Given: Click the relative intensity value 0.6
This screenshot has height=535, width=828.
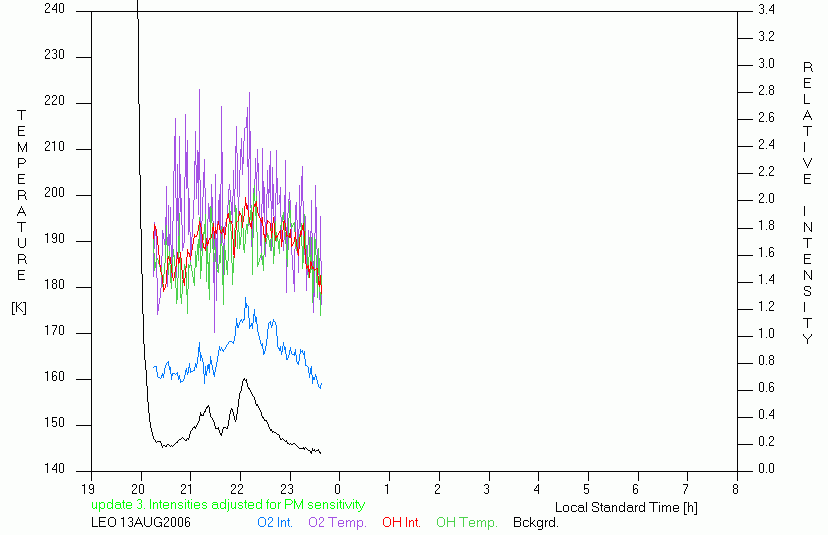Looking at the screenshot, I should click(766, 388).
